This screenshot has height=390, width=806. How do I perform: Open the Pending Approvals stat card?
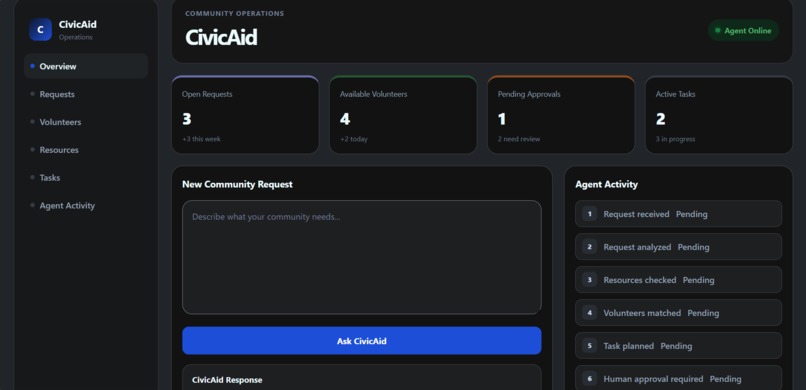[x=561, y=115]
